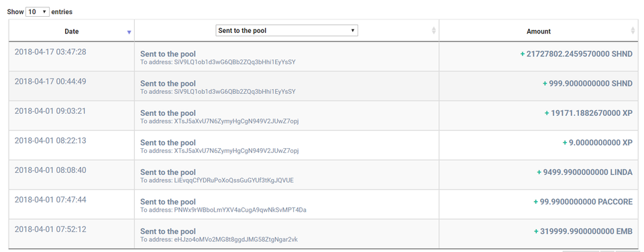The width and height of the screenshot is (644, 252).
Task: Click 'Sent to the pool' in the 09:03:21 row
Action: [x=168, y=113]
